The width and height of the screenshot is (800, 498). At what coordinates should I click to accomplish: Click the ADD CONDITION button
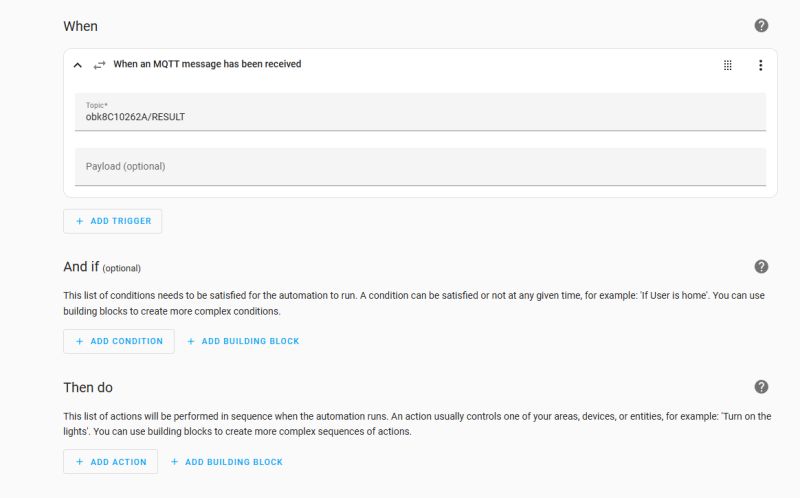click(118, 341)
